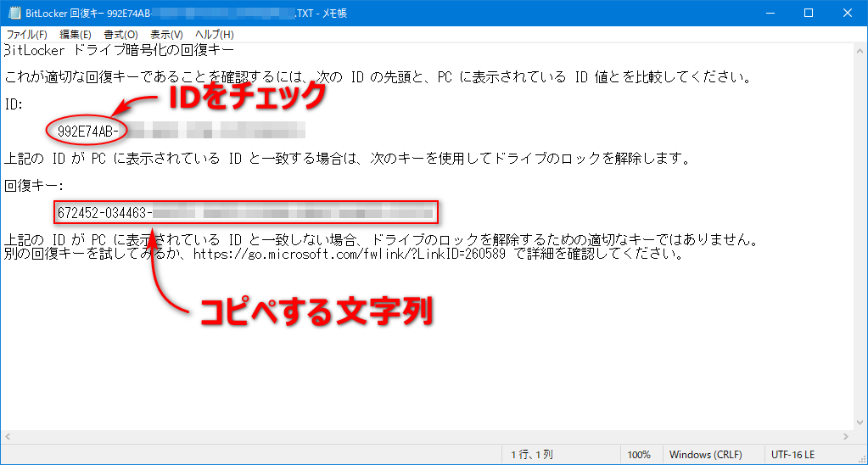Click the vertical scrollbar up arrow

[x=860, y=50]
